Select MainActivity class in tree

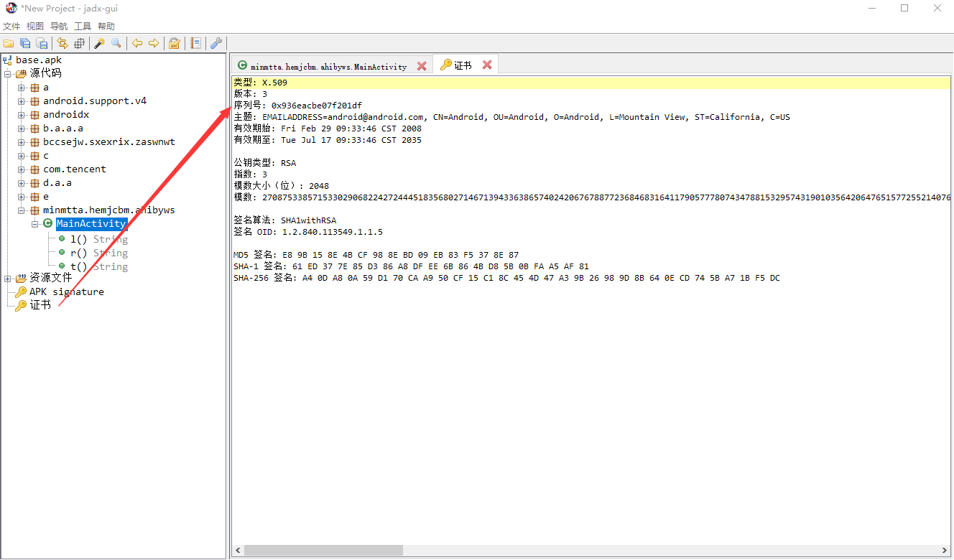tap(91, 224)
